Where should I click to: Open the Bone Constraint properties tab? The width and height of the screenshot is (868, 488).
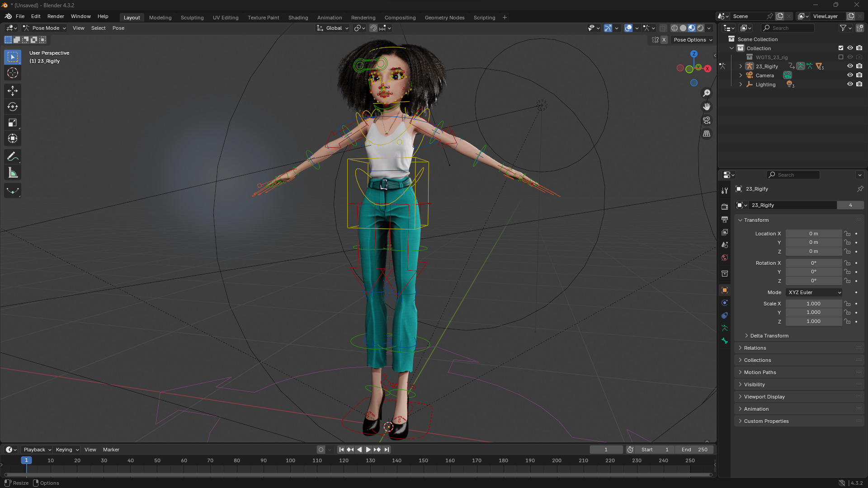[725, 315]
